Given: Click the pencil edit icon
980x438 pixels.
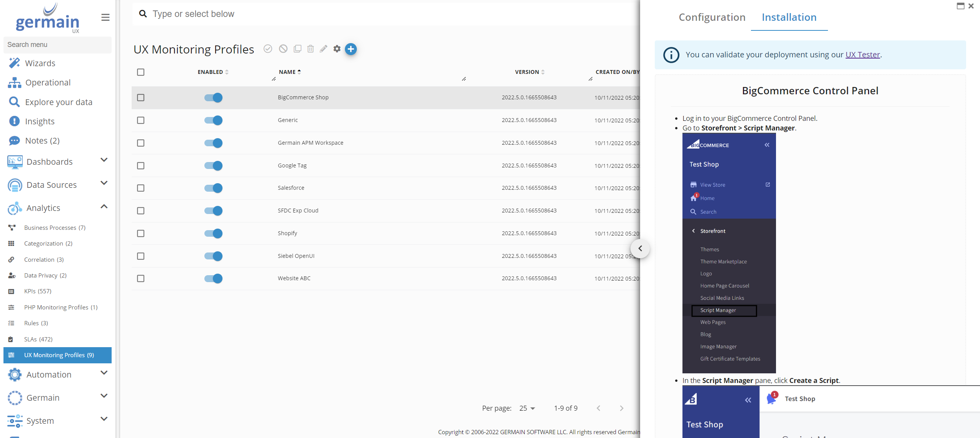Looking at the screenshot, I should [x=324, y=49].
